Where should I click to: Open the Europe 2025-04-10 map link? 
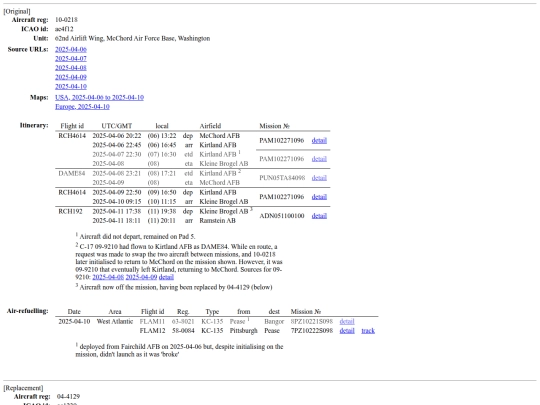click(82, 107)
